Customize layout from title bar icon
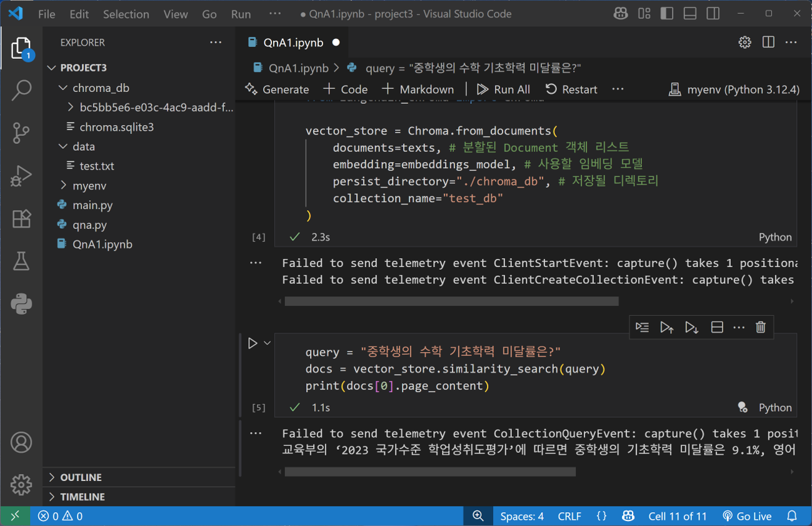 click(x=644, y=14)
